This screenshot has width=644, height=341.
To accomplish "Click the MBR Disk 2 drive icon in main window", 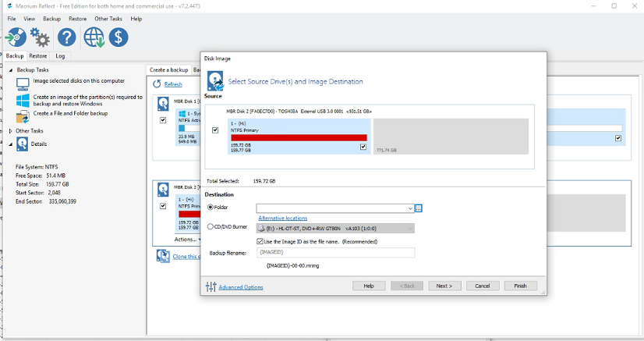I will point(163,190).
